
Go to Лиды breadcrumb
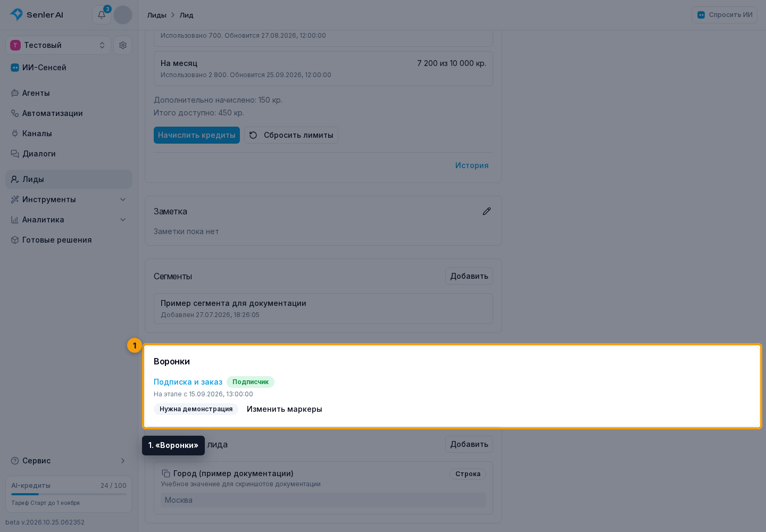coord(157,15)
